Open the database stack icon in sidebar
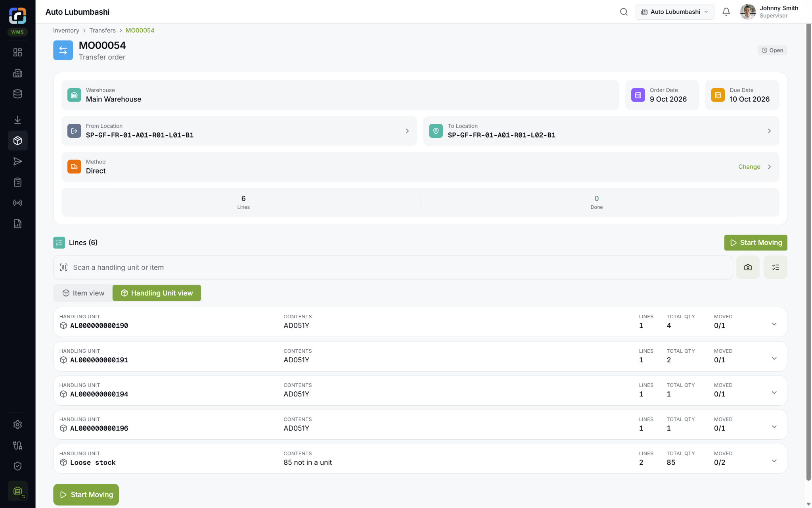The image size is (812, 508). pyautogui.click(x=17, y=94)
